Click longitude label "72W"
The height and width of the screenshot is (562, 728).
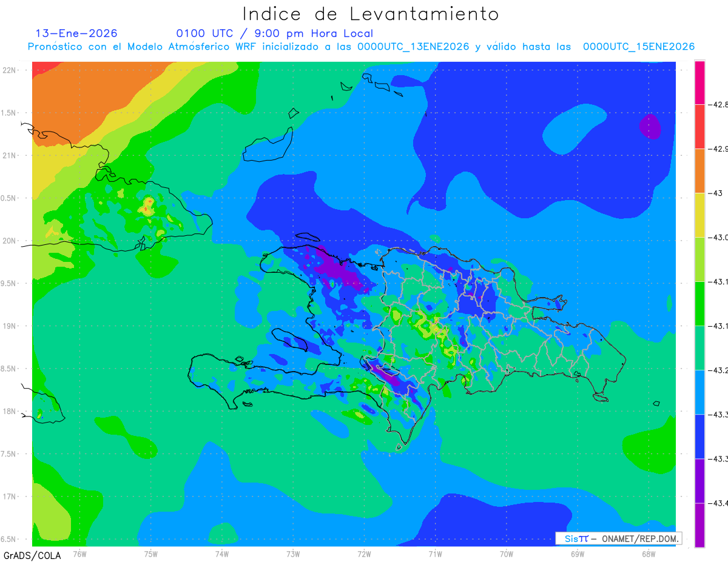click(x=364, y=554)
